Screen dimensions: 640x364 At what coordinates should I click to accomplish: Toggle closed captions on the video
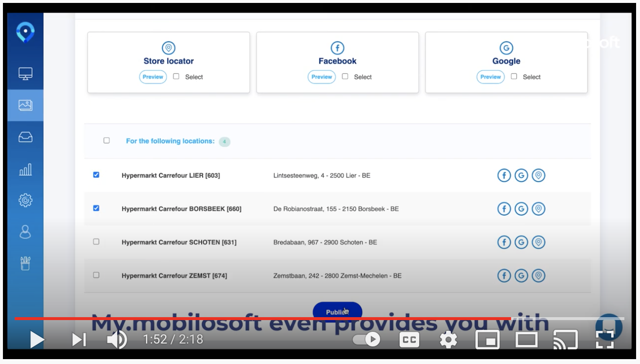click(x=409, y=340)
